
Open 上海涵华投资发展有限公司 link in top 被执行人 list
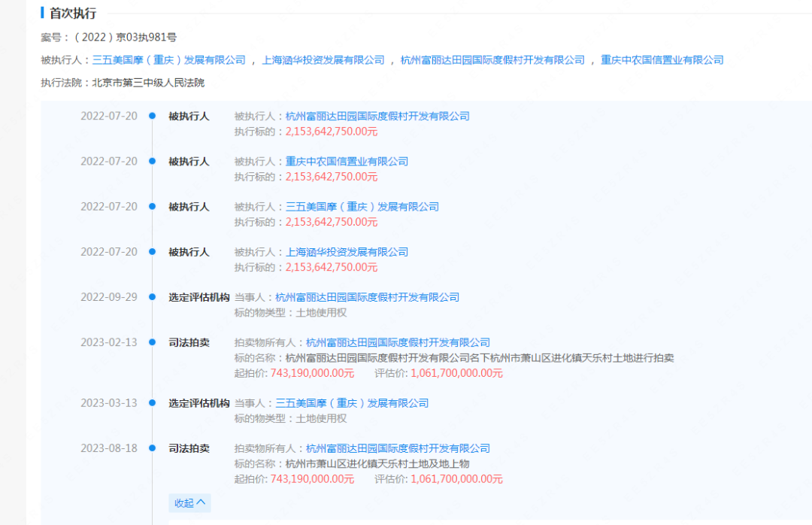point(323,60)
